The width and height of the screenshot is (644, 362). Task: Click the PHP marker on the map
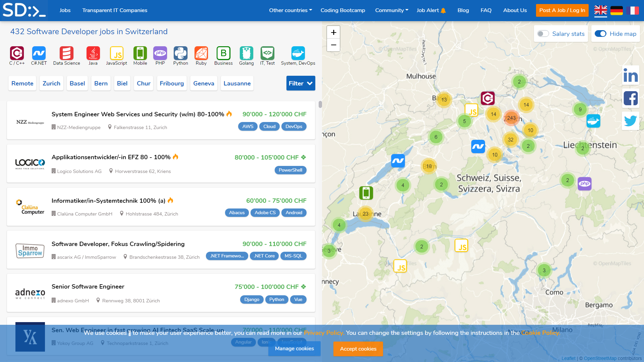[x=585, y=184]
